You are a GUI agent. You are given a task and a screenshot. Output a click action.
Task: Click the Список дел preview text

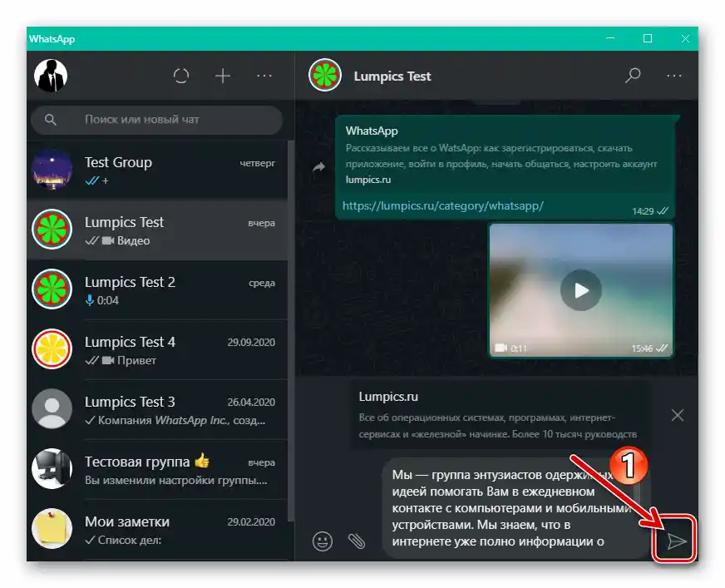130,540
